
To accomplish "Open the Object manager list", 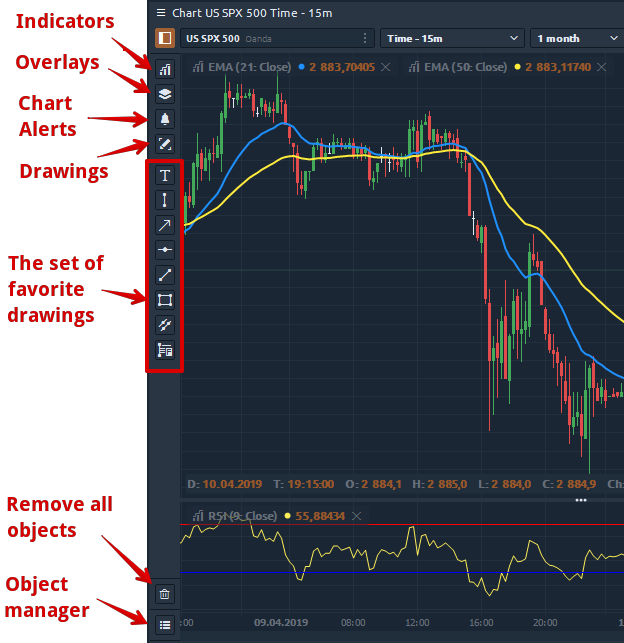I will click(x=165, y=625).
